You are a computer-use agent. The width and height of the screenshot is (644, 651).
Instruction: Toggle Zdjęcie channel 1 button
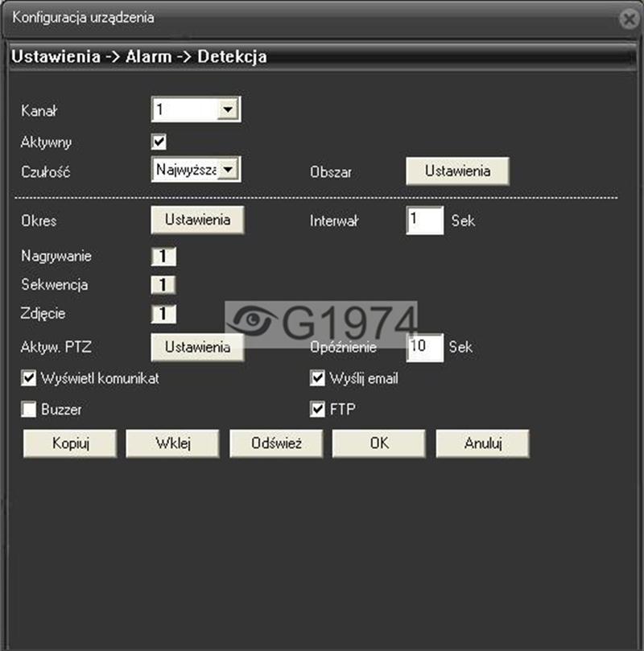(163, 314)
